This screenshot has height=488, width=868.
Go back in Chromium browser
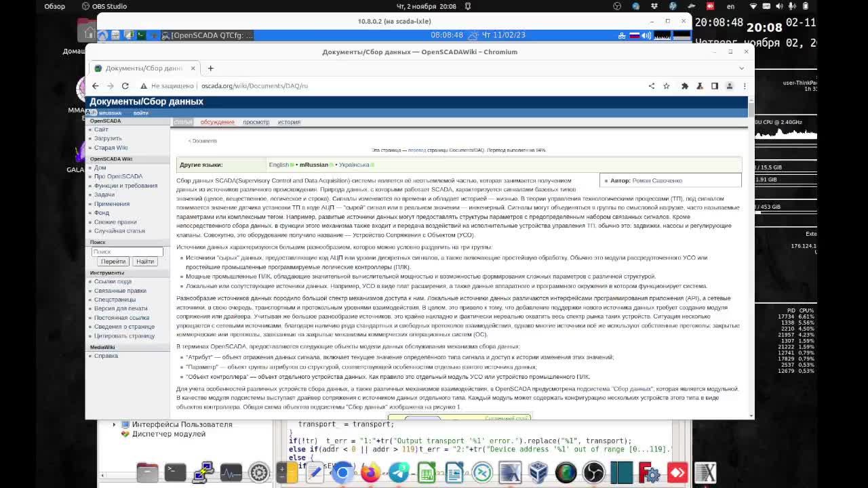(x=96, y=86)
